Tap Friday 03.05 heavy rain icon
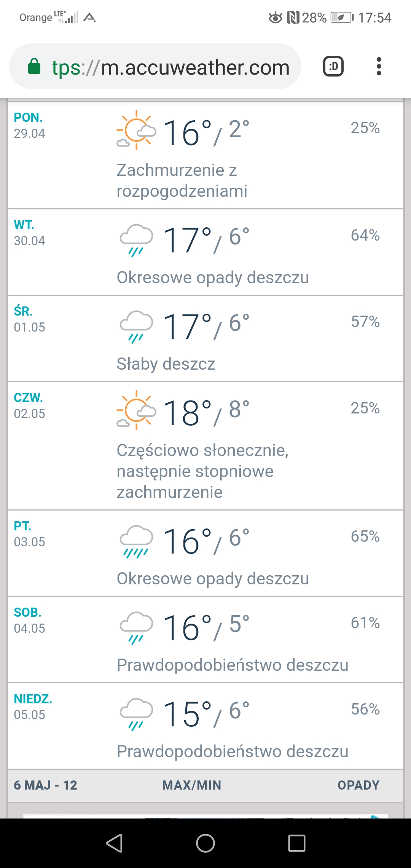 coord(136,541)
